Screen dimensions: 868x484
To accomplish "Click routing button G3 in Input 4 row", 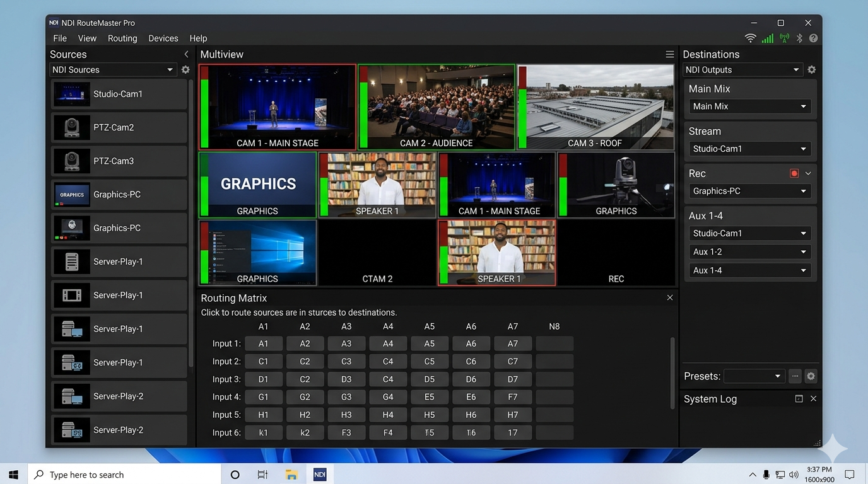I will pos(346,397).
